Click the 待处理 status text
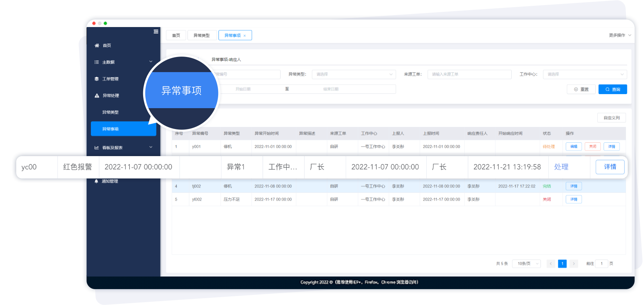The height and width of the screenshot is (305, 644). coord(548,146)
